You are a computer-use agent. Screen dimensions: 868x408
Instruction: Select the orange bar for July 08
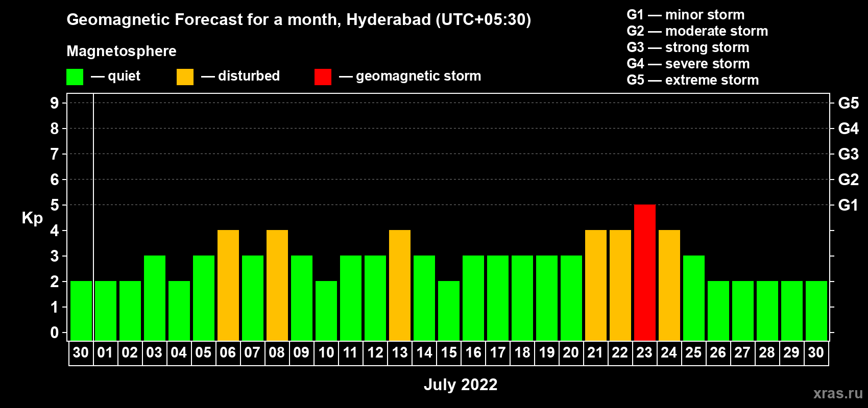(x=277, y=285)
